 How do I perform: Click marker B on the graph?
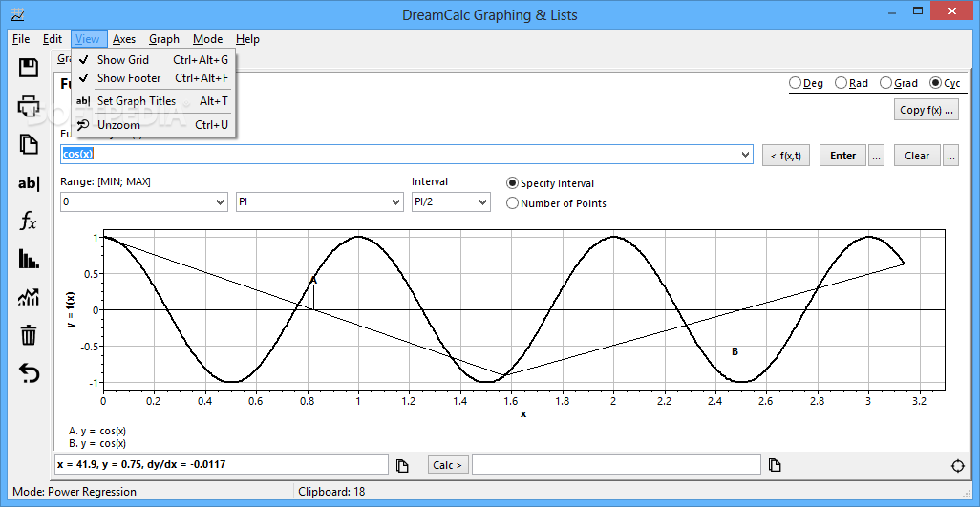(x=735, y=352)
